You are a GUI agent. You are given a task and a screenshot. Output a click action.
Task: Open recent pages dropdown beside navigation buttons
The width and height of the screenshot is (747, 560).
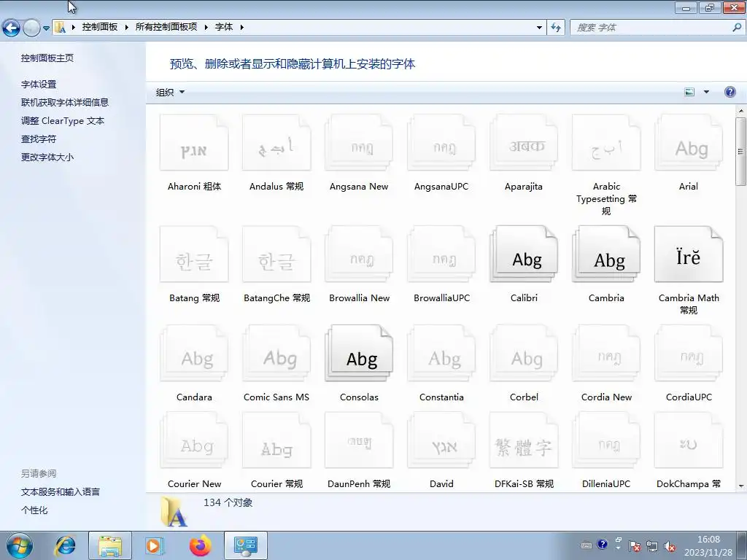(x=46, y=28)
